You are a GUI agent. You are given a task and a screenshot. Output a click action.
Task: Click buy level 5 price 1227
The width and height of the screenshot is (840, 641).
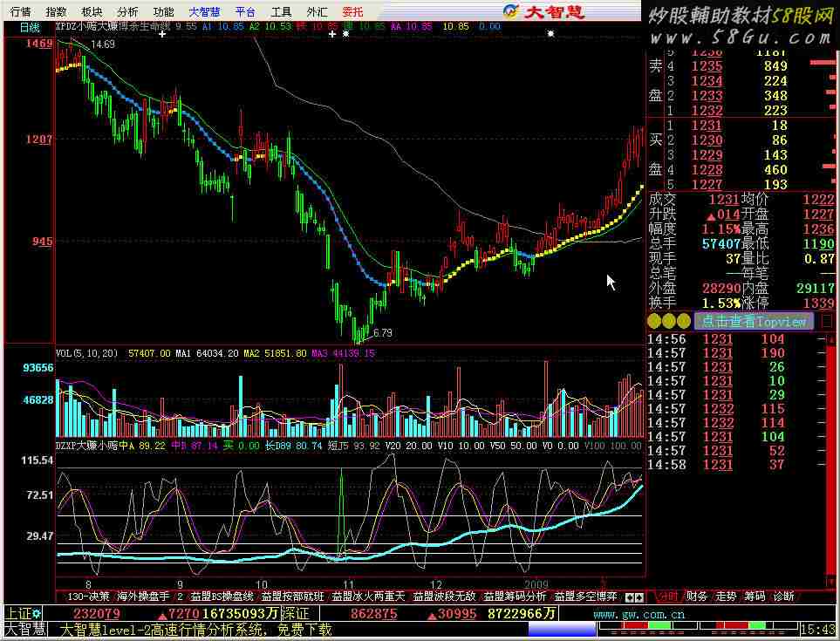707,184
